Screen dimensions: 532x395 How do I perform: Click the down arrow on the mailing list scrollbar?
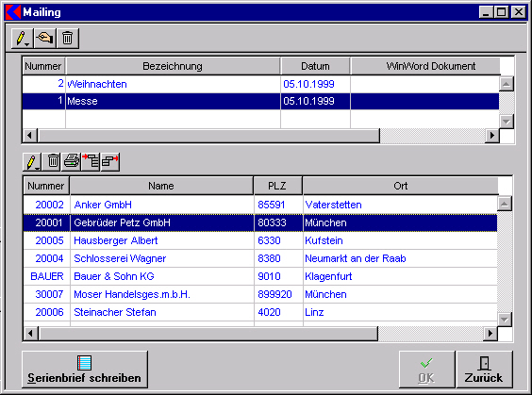tap(507, 121)
